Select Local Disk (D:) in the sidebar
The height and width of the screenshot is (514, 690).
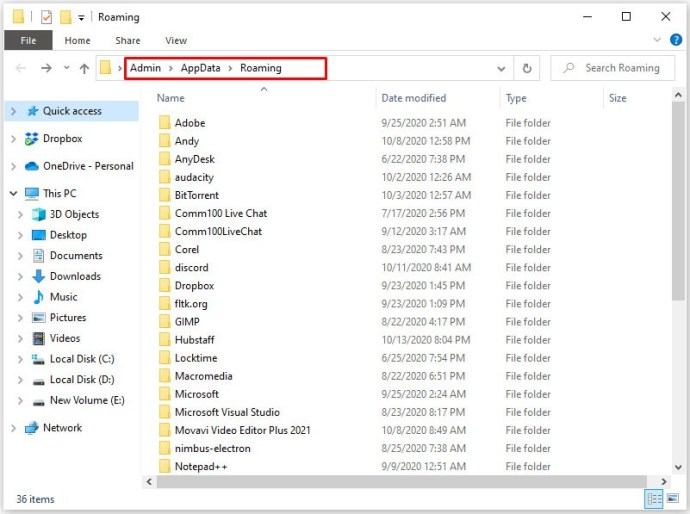point(82,380)
